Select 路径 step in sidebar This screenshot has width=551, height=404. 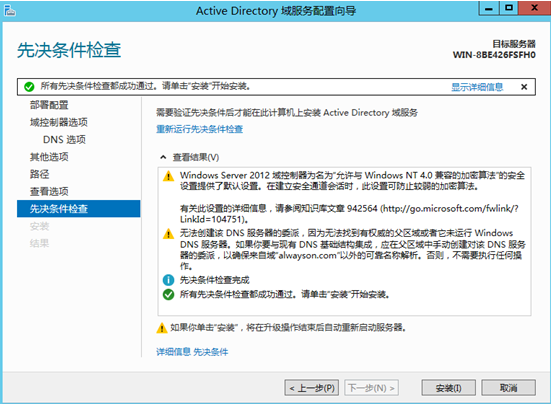(x=39, y=174)
